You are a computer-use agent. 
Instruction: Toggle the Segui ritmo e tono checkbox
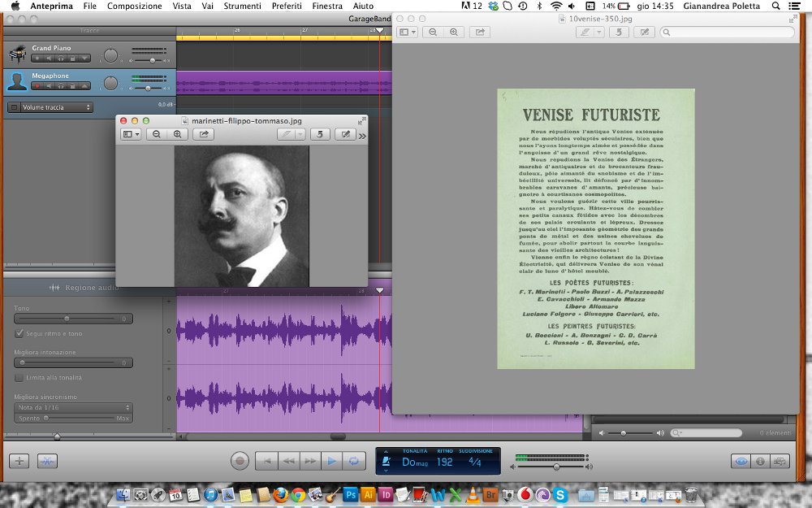(x=19, y=333)
